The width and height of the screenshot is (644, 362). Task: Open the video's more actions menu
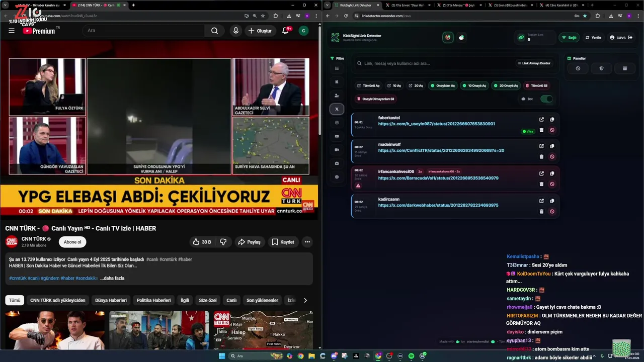(x=307, y=242)
